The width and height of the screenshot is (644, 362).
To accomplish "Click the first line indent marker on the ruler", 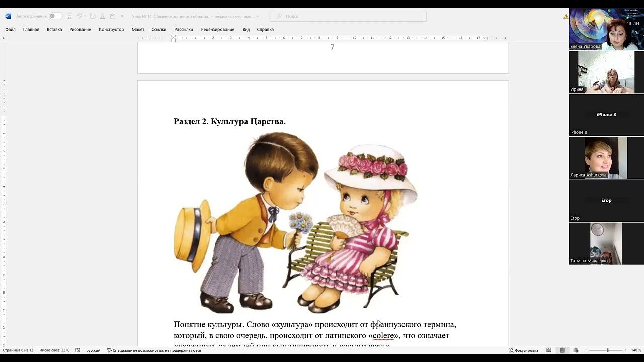I will (x=174, y=37).
